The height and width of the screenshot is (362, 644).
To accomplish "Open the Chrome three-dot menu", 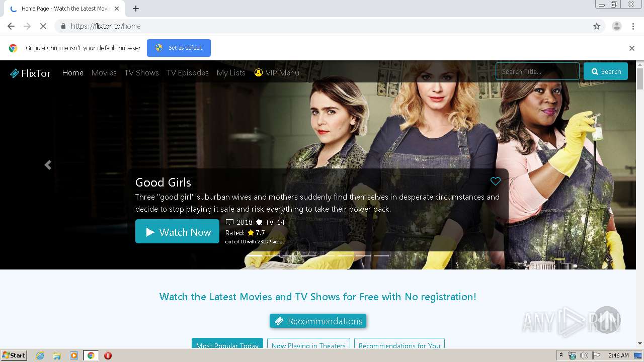I will (633, 26).
